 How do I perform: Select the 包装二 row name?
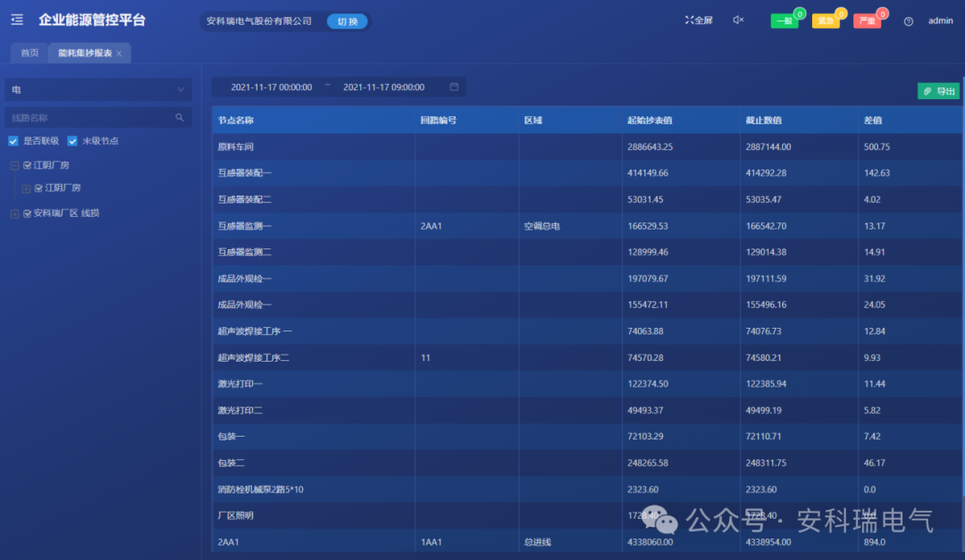click(x=231, y=463)
